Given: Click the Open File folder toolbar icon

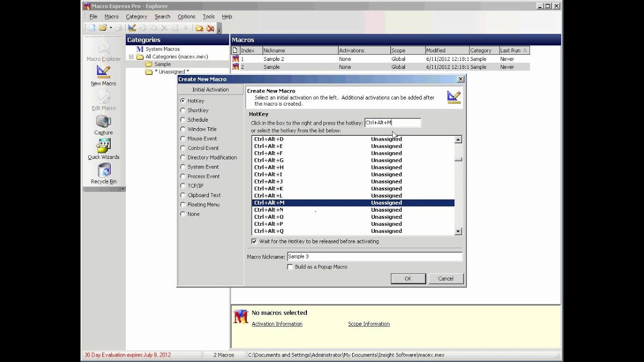Looking at the screenshot, I should click(x=103, y=28).
